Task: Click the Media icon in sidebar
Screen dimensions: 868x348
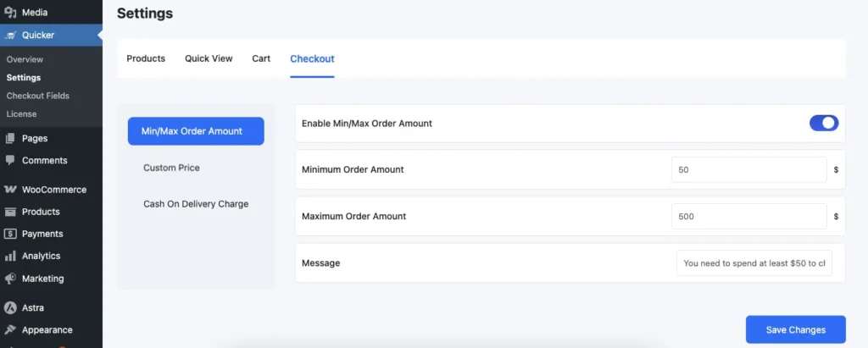Action: coord(10,13)
